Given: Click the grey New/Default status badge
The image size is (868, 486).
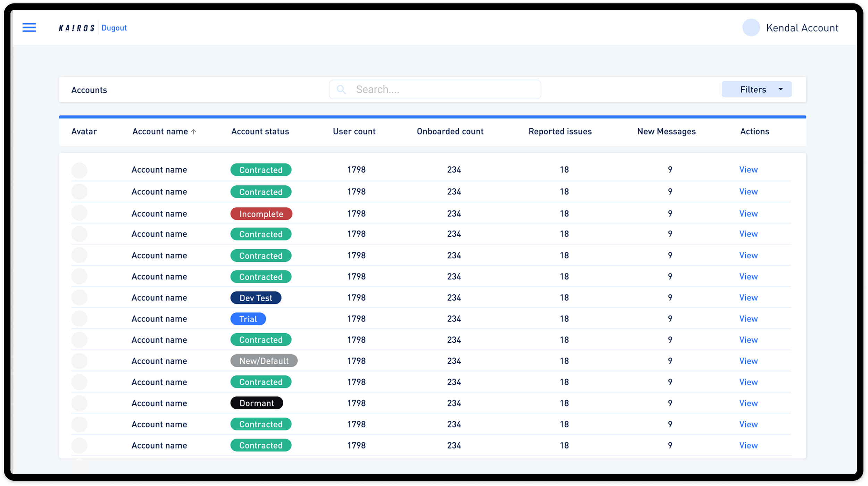Looking at the screenshot, I should [264, 361].
